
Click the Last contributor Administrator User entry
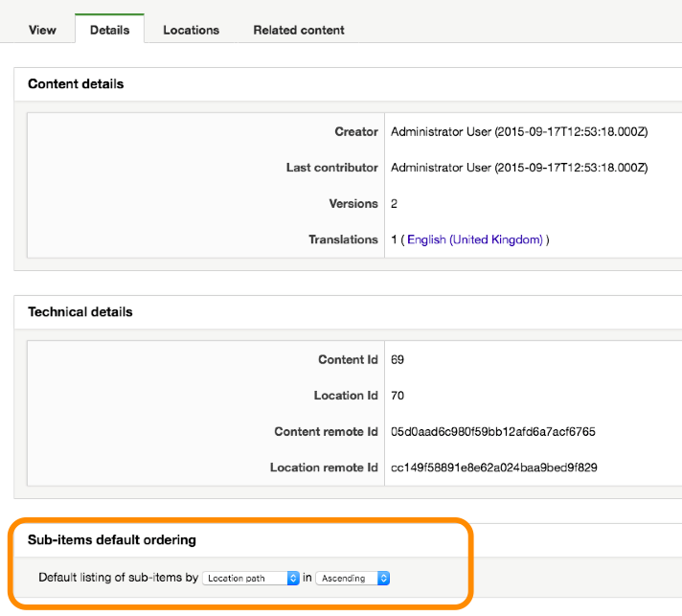point(519,168)
